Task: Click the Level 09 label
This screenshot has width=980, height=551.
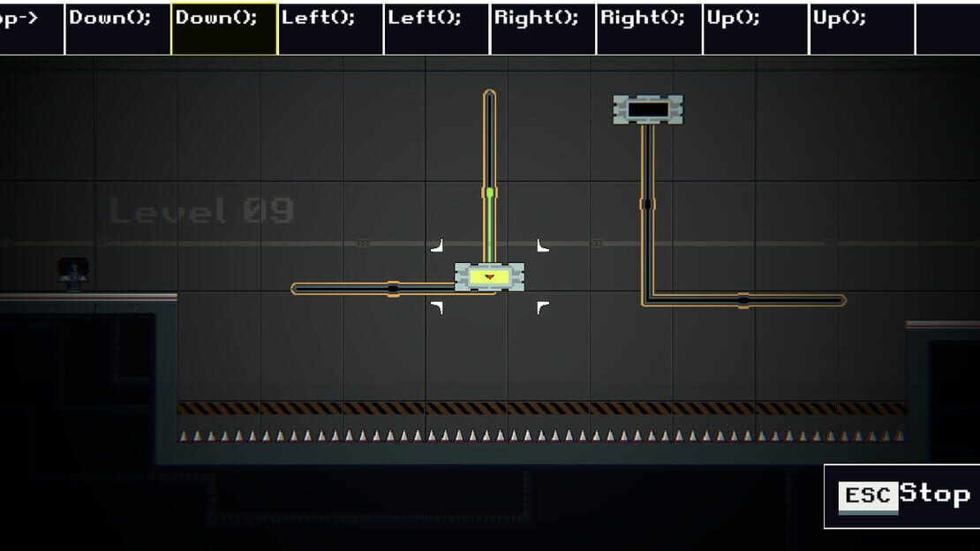Action: tap(201, 211)
